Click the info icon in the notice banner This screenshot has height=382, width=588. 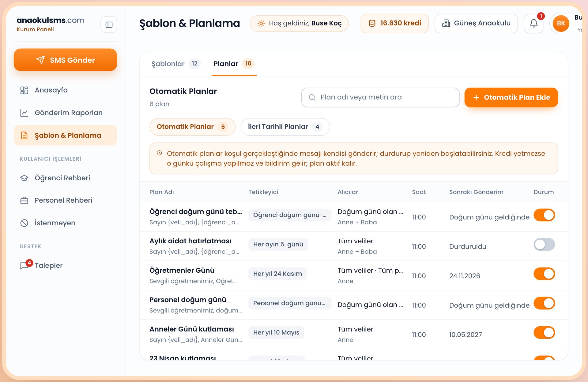(159, 153)
